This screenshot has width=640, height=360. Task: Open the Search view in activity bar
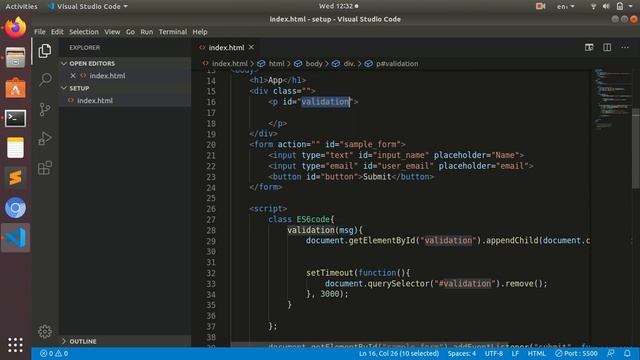[x=45, y=79]
